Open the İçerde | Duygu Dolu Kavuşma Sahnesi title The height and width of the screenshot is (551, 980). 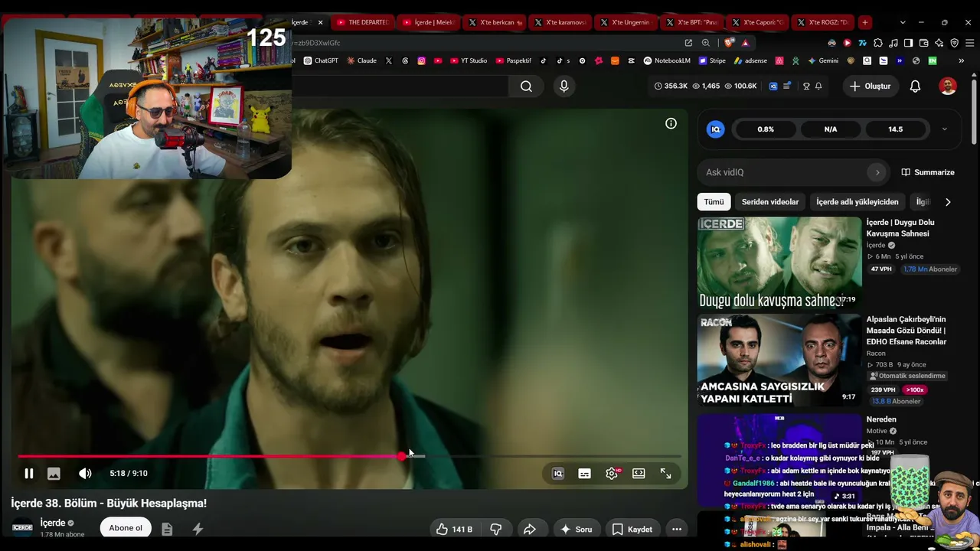(900, 228)
